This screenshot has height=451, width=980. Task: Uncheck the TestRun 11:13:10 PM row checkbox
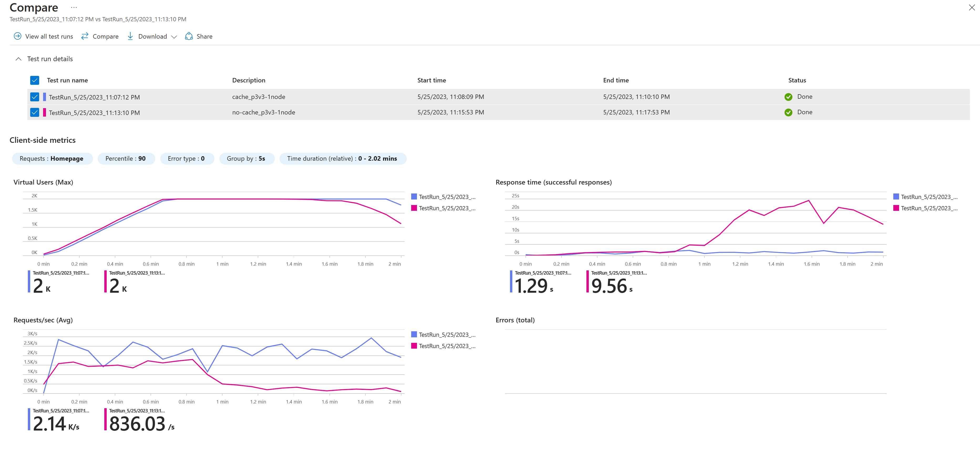(x=35, y=113)
